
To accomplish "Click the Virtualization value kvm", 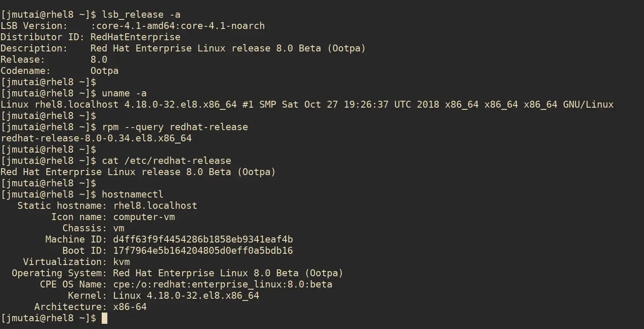I will (121, 262).
